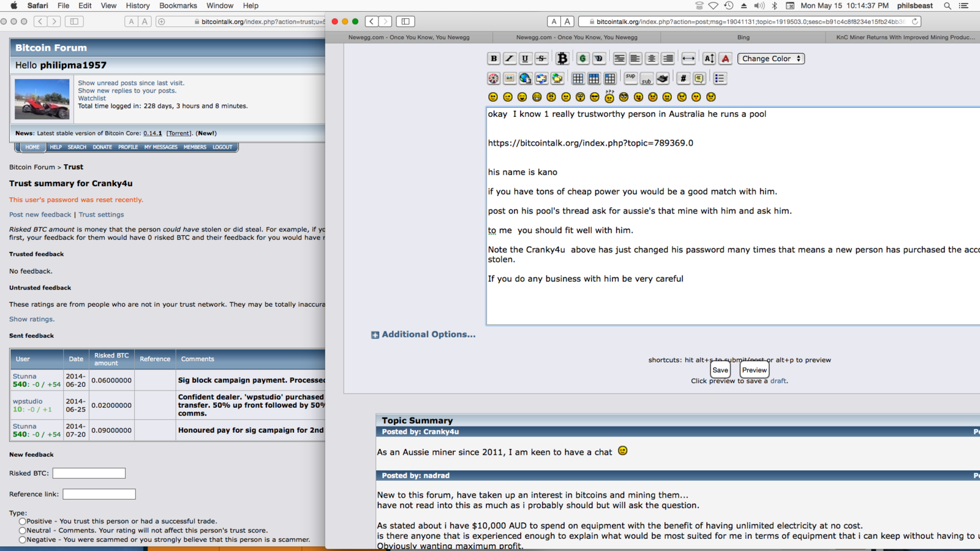The width and height of the screenshot is (980, 551).
Task: Open Safari Bookmarks menu
Action: pyautogui.click(x=178, y=6)
